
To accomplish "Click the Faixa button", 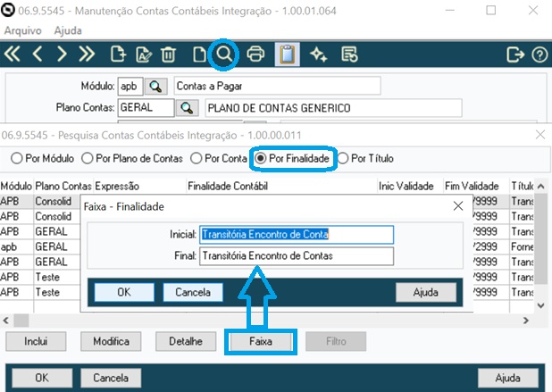I will (x=261, y=341).
